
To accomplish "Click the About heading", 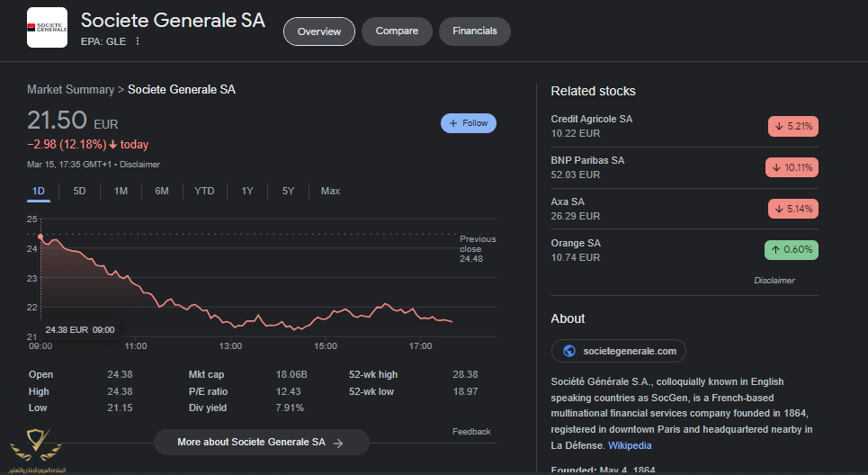I will (x=568, y=318).
